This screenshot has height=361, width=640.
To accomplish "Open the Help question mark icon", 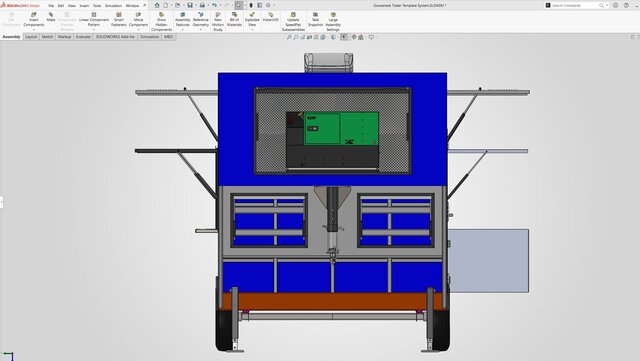I will point(626,5).
